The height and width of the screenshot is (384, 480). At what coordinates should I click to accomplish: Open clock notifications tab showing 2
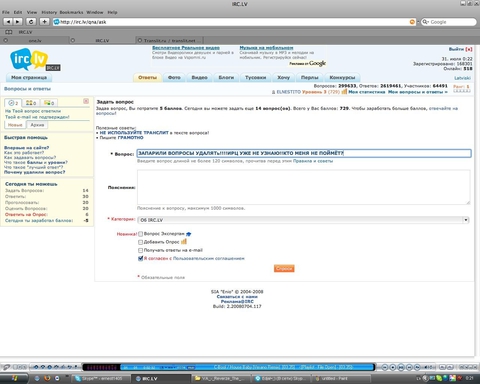tap(13, 103)
